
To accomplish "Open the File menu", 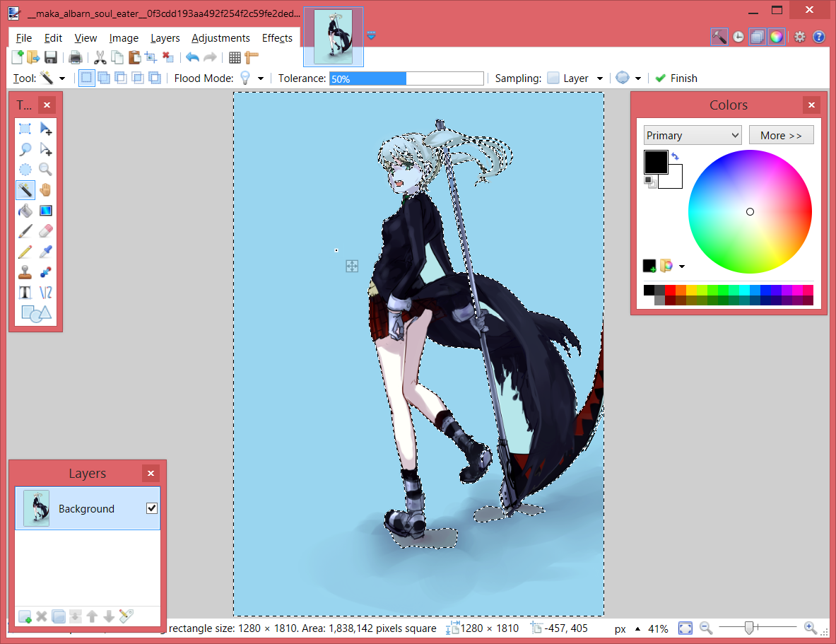I will click(24, 38).
